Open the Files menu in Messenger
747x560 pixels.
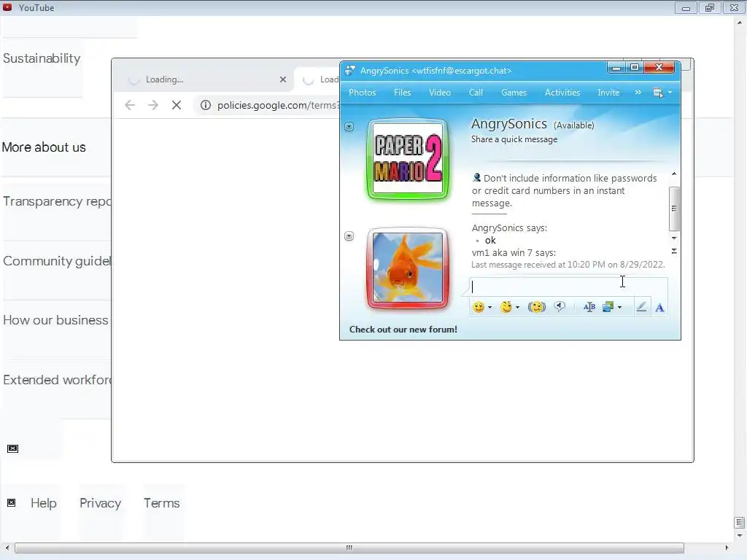(x=402, y=93)
